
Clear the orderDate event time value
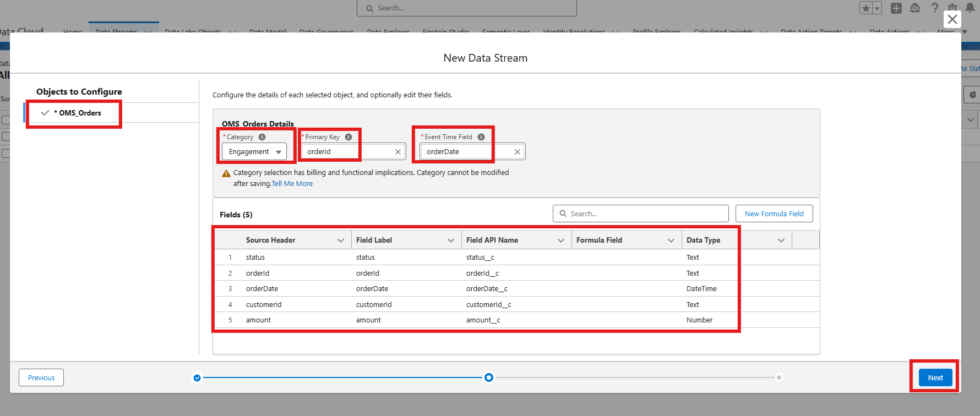click(x=518, y=152)
